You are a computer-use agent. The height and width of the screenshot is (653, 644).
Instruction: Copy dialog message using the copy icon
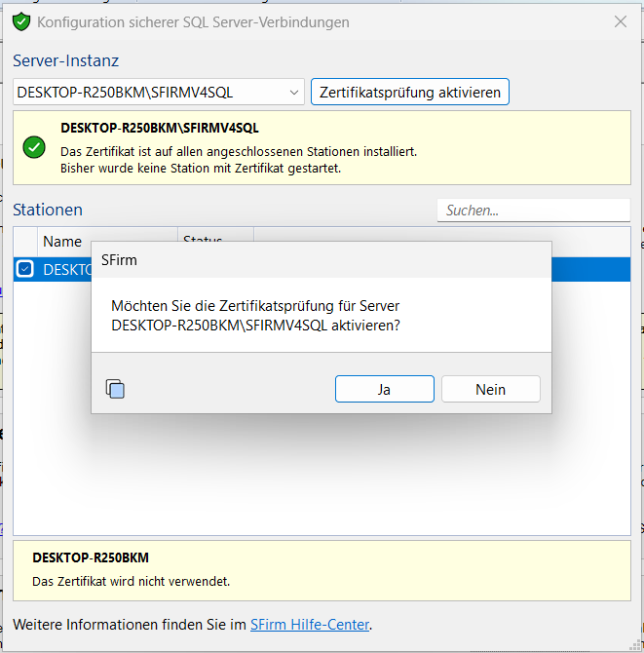115,390
